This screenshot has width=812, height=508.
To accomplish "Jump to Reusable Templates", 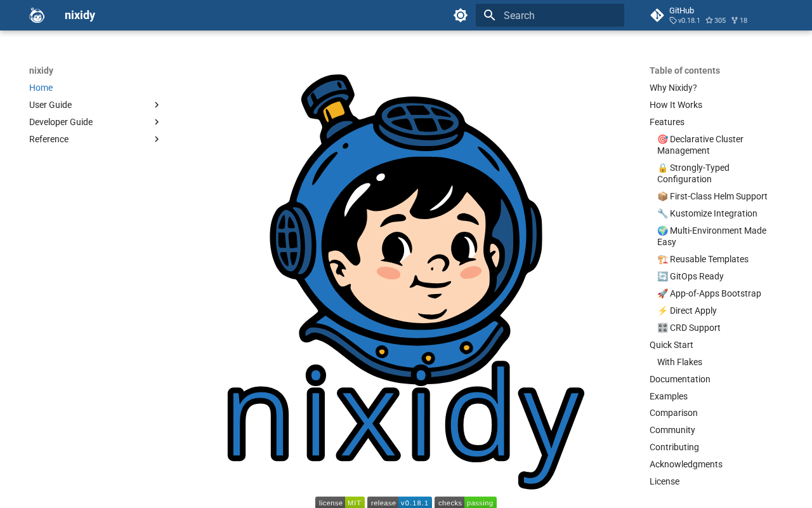I will click(x=703, y=259).
